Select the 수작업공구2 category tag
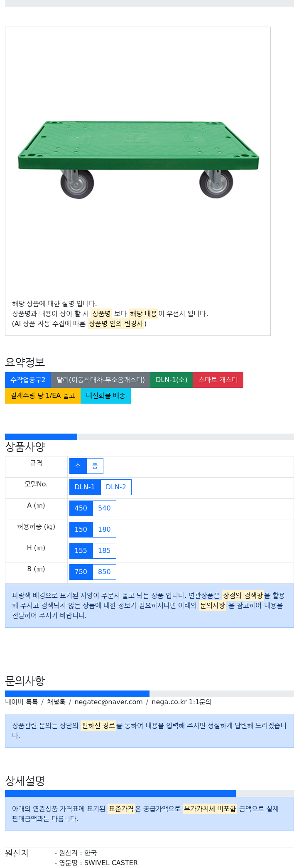The width and height of the screenshot is (299, 868). point(28,380)
